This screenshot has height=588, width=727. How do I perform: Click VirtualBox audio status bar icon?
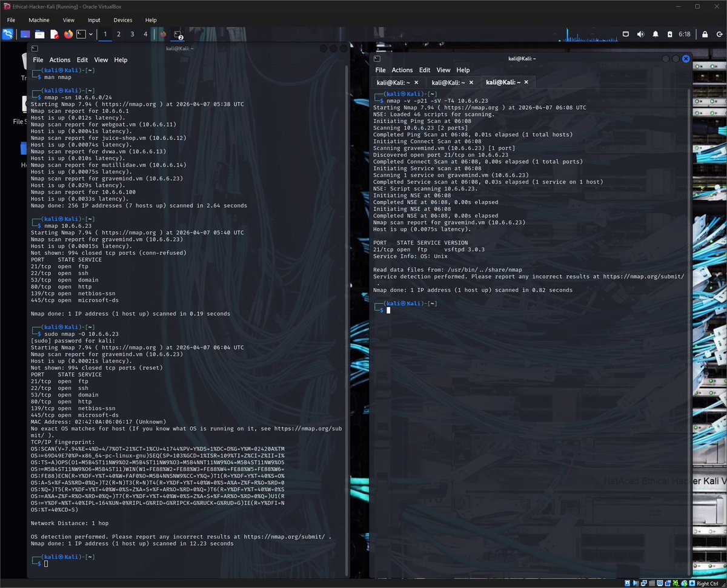[x=636, y=583]
